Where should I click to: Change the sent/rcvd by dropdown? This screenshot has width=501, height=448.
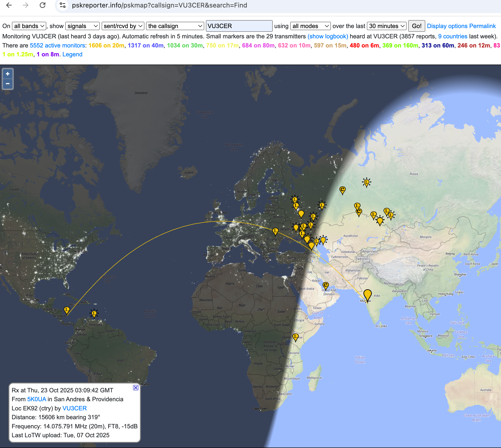pyautogui.click(x=123, y=26)
